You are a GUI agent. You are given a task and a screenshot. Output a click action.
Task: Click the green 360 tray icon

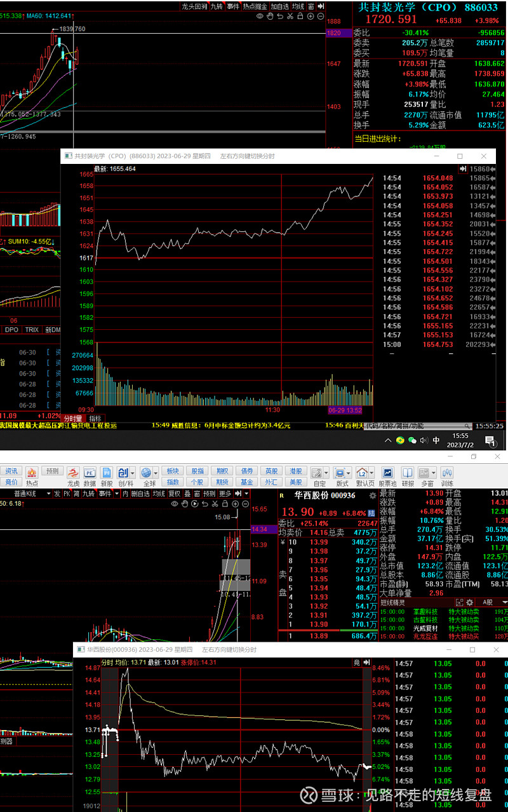point(400,440)
